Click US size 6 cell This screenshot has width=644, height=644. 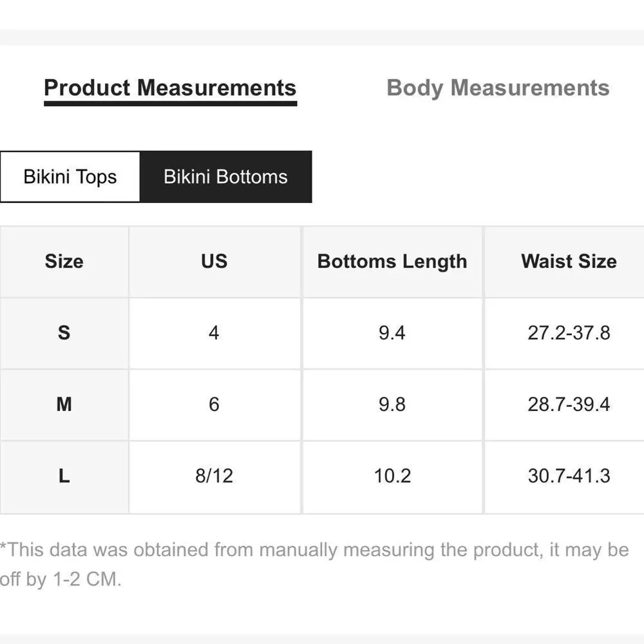214,404
